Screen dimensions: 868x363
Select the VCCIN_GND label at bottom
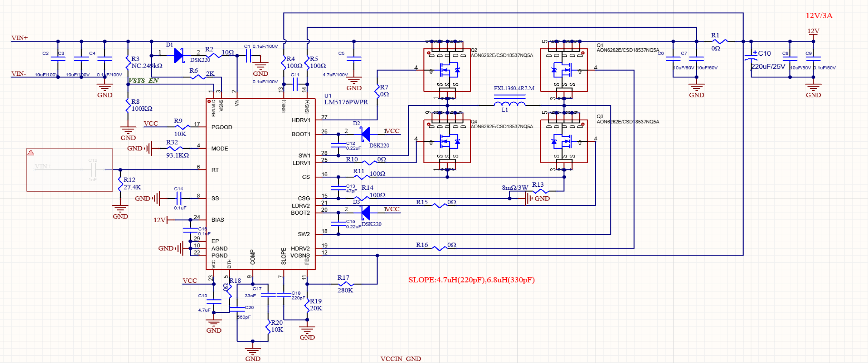pos(401,359)
